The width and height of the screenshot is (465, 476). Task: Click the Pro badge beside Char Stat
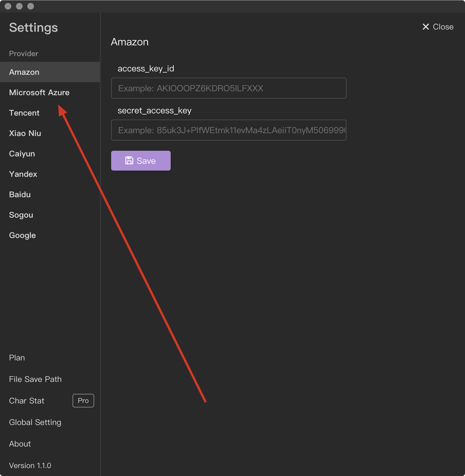[83, 401]
